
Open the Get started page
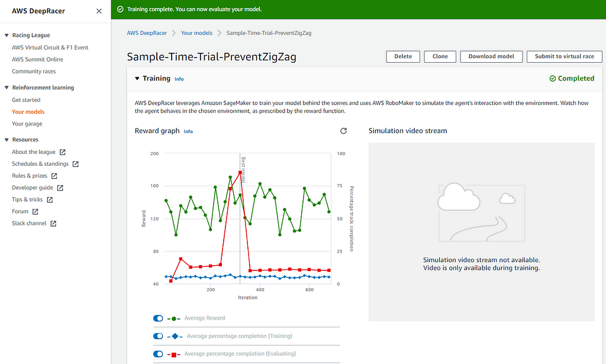(x=26, y=100)
